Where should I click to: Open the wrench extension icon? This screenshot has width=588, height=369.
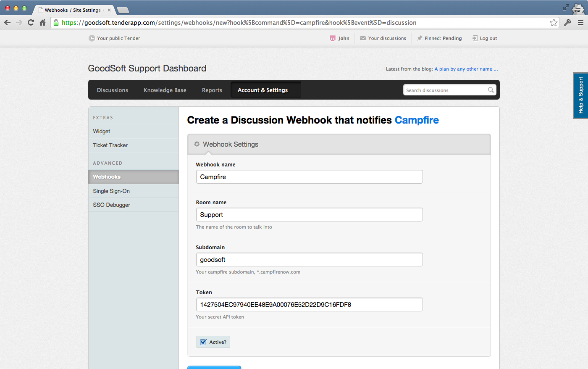(567, 23)
